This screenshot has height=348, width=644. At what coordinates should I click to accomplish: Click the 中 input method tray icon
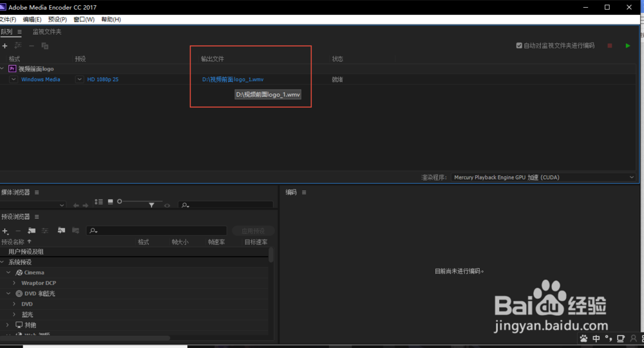click(x=596, y=338)
